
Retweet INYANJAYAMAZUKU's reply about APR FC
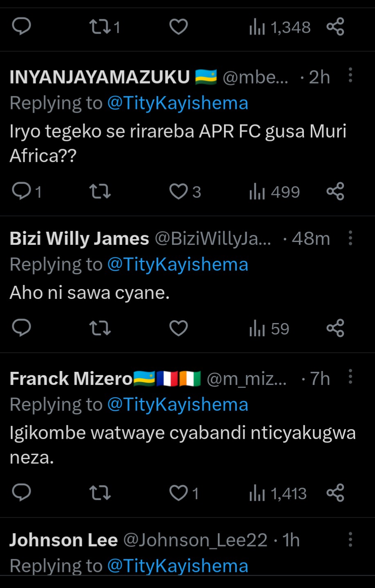tap(100, 191)
